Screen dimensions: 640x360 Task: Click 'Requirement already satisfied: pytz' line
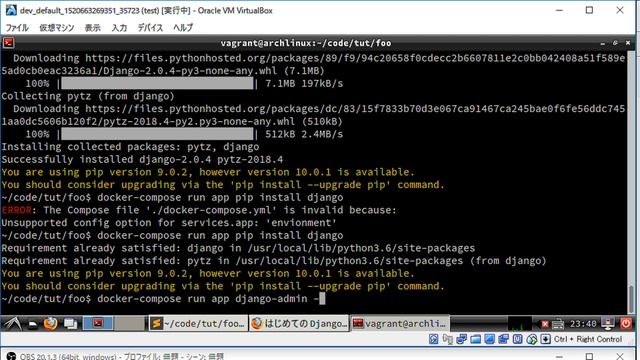[273, 261]
